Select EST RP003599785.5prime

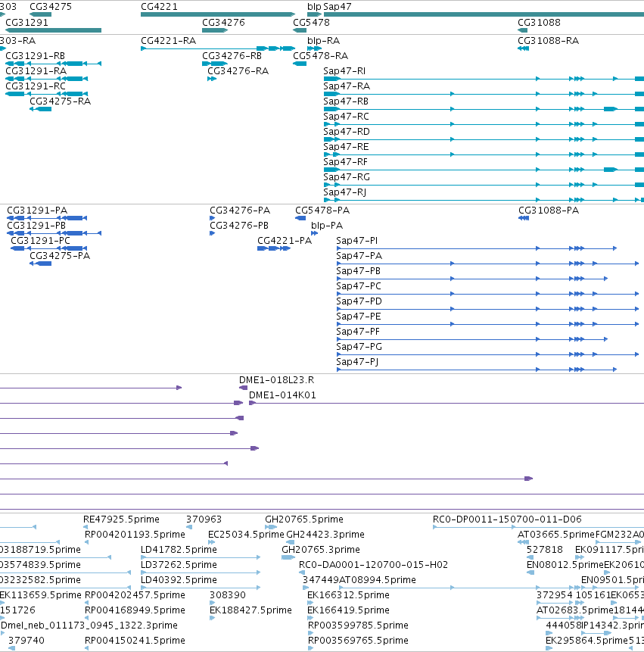[x=358, y=625]
